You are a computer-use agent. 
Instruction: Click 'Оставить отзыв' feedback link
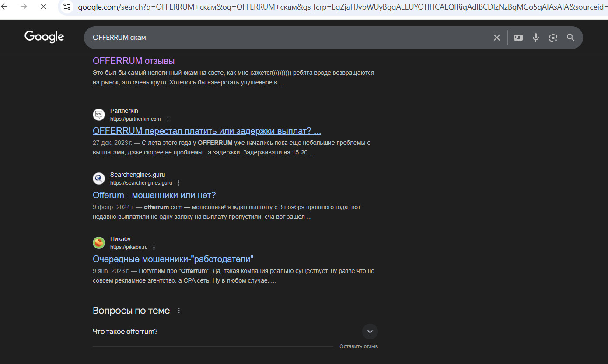[359, 346]
